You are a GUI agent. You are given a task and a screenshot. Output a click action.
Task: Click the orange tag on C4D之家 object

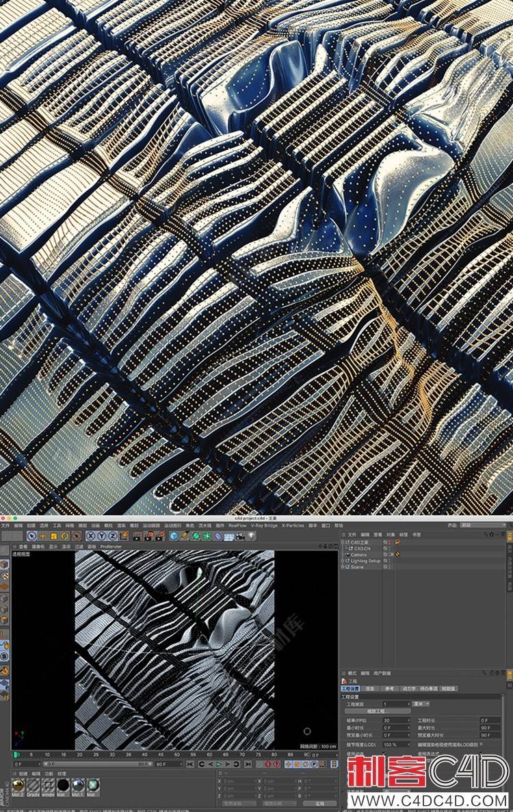click(x=397, y=542)
